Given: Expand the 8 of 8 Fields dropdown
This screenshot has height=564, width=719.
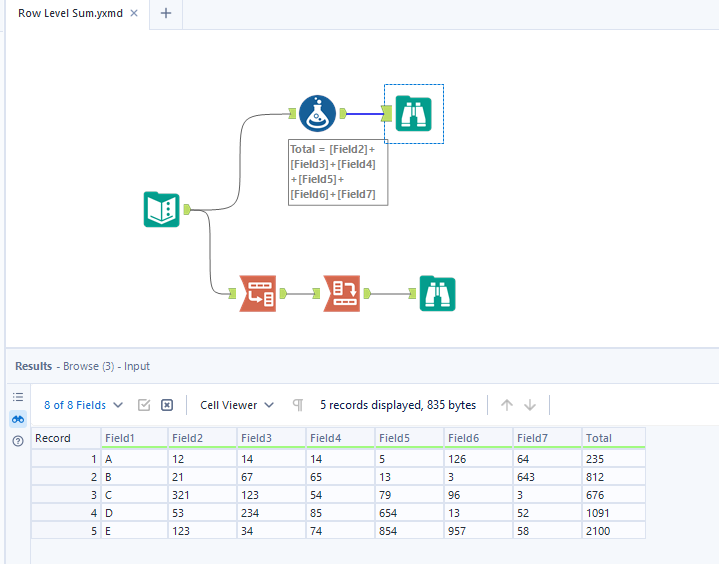Looking at the screenshot, I should [x=84, y=405].
